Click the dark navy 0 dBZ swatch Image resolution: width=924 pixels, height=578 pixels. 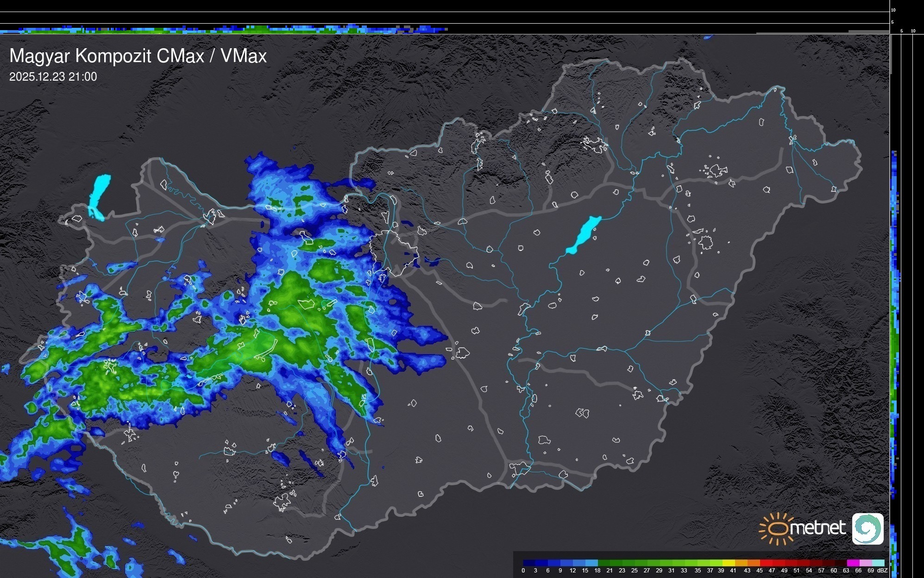[529, 563]
